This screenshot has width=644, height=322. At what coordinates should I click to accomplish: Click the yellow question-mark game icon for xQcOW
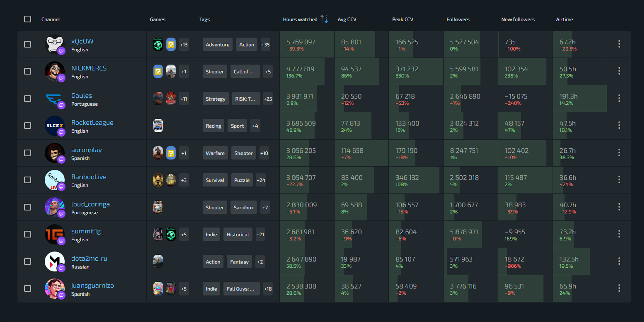[171, 44]
